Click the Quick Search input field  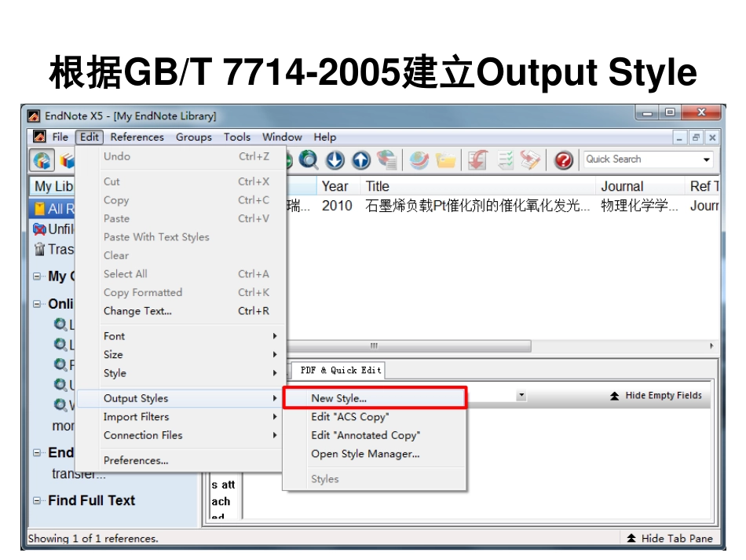640,159
